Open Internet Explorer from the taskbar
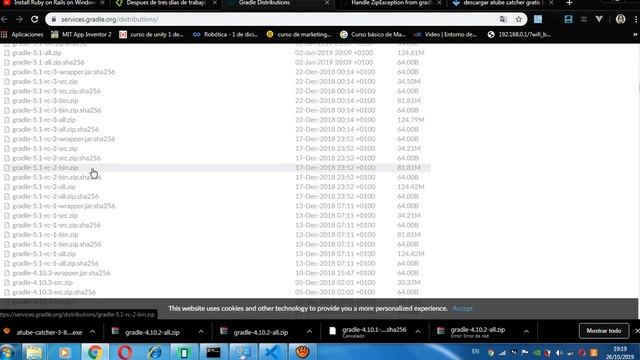This screenshot has height=360, width=640. [x=155, y=352]
